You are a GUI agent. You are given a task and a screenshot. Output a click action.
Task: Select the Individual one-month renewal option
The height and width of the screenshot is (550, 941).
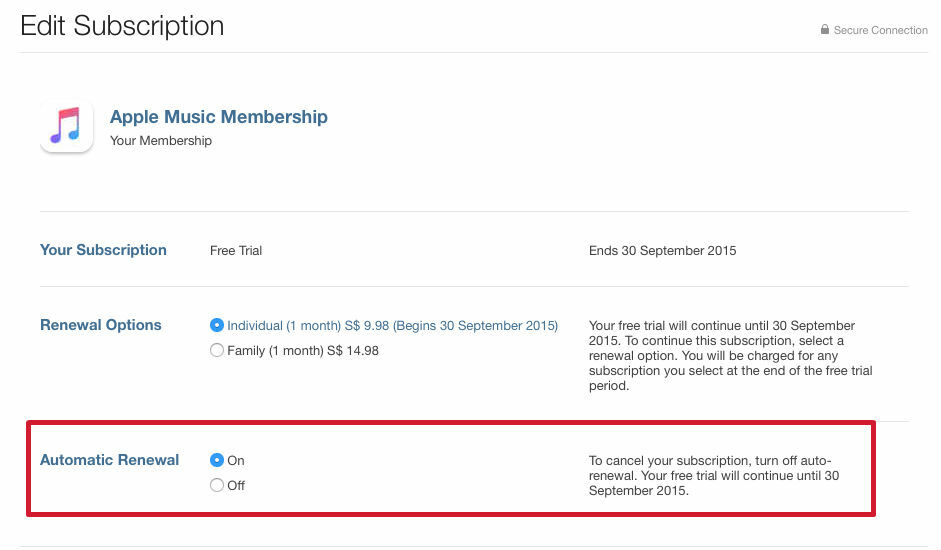tap(217, 325)
